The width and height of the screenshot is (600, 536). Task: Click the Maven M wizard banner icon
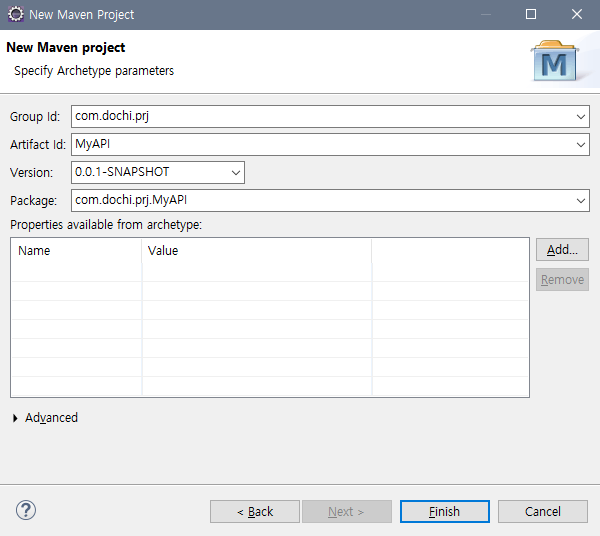(x=555, y=61)
